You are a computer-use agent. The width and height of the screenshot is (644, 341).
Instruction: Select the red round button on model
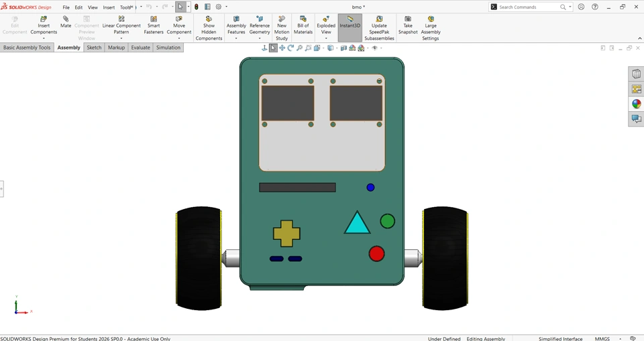point(376,254)
